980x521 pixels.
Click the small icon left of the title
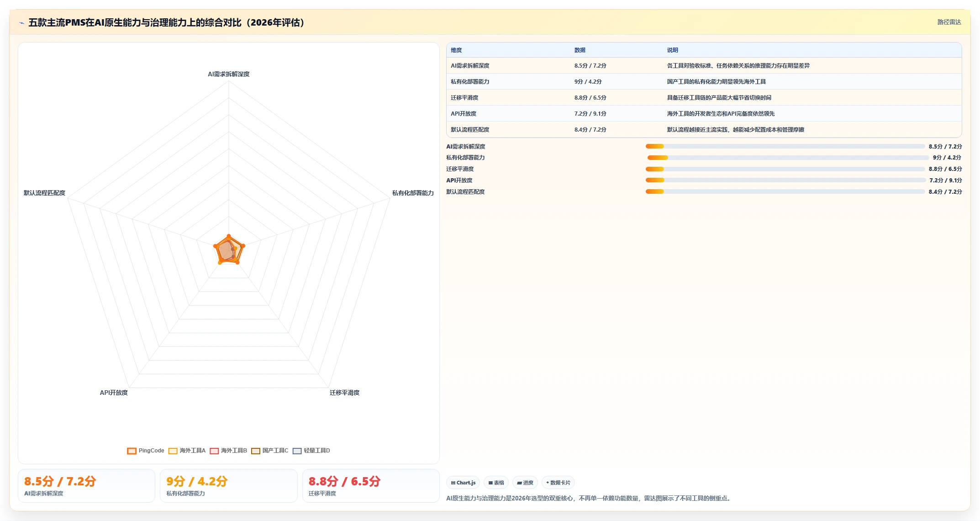[21, 23]
